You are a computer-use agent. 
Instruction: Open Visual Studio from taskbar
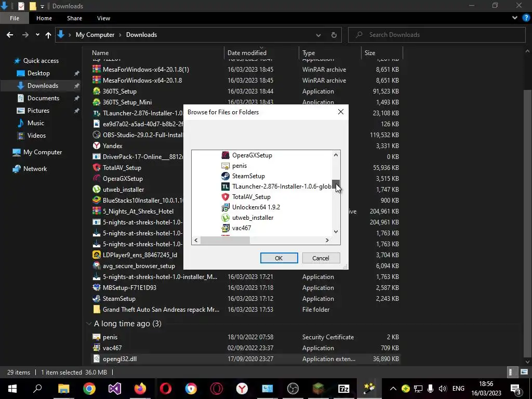(x=115, y=389)
